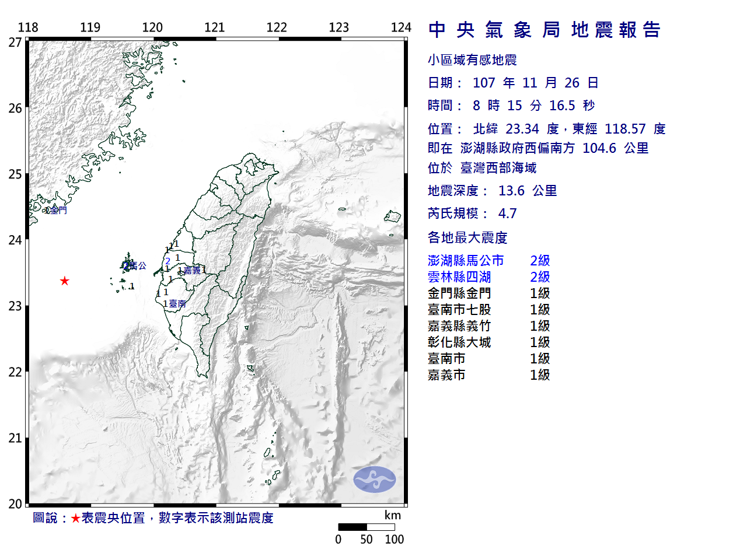Select the 臺南市七股 entry in intensity list
This screenshot has width=747, height=560.
tap(459, 310)
